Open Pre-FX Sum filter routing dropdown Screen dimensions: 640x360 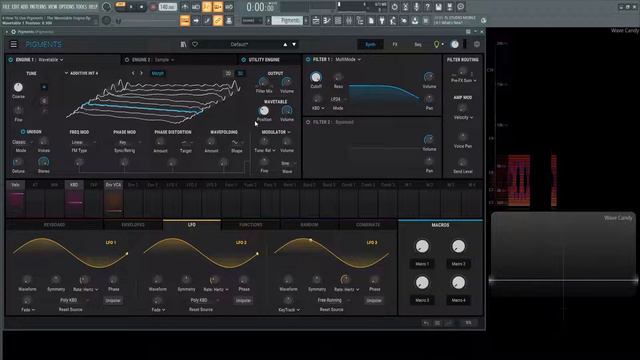tap(463, 80)
